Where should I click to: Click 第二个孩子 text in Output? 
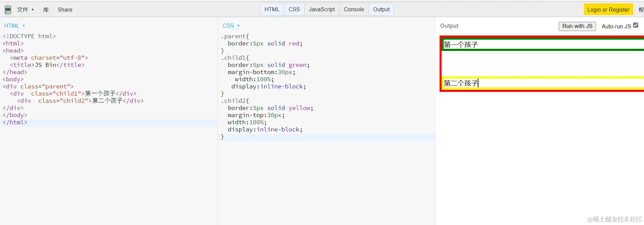pyautogui.click(x=461, y=83)
